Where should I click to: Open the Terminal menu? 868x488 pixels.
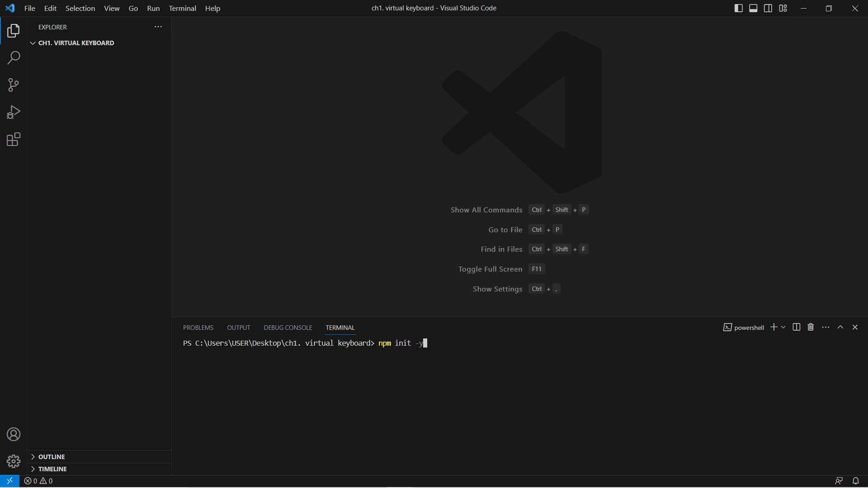tap(182, 8)
